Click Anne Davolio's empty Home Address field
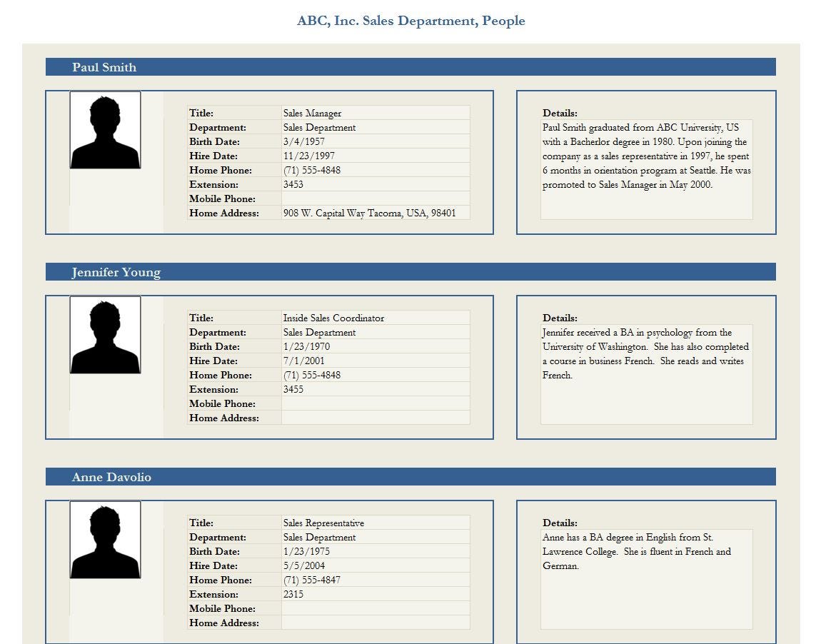821x644 pixels. click(x=376, y=623)
